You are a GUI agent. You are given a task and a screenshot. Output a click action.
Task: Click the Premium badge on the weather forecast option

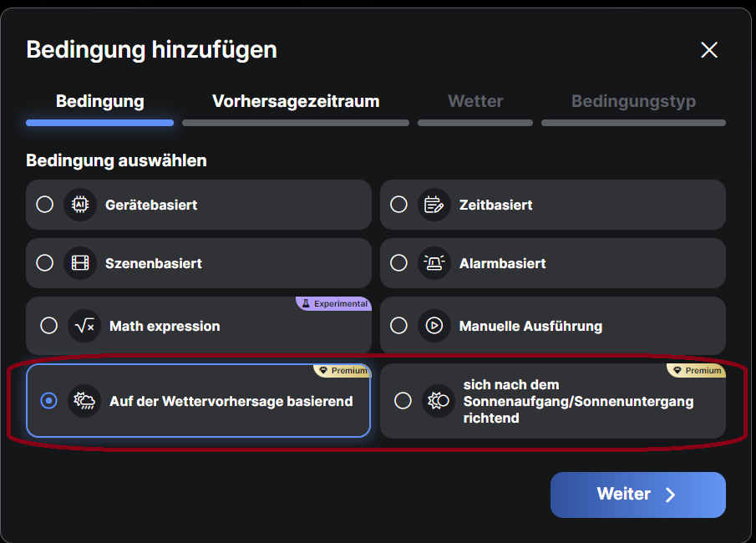343,370
